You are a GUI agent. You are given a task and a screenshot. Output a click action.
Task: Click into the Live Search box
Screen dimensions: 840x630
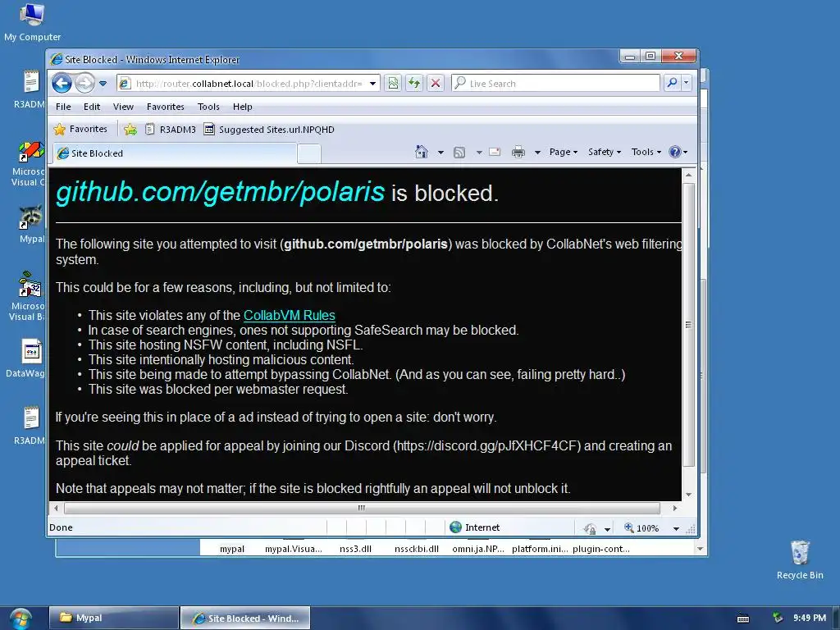point(556,83)
